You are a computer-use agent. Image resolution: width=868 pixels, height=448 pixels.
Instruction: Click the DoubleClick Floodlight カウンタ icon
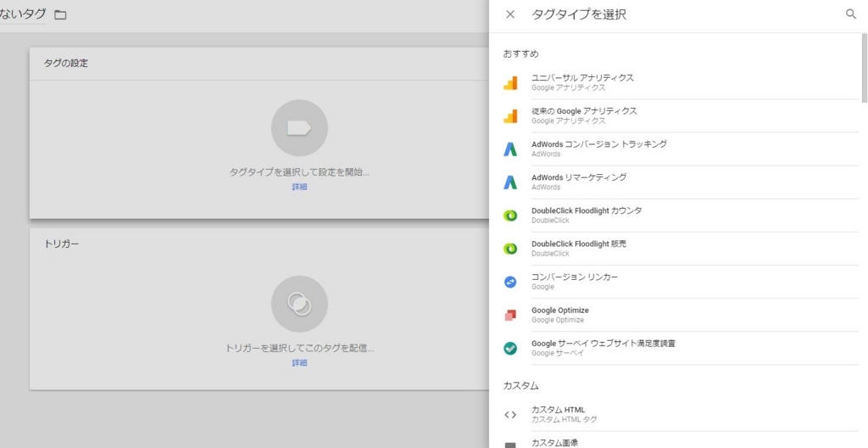click(x=509, y=216)
